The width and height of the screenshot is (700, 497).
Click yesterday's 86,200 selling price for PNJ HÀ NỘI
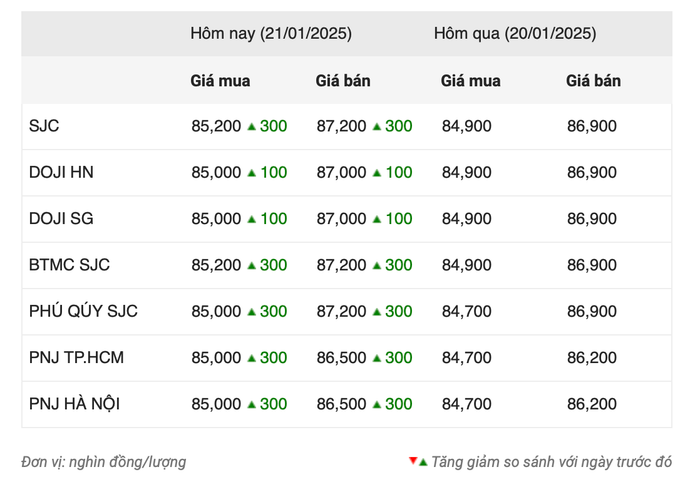592,404
